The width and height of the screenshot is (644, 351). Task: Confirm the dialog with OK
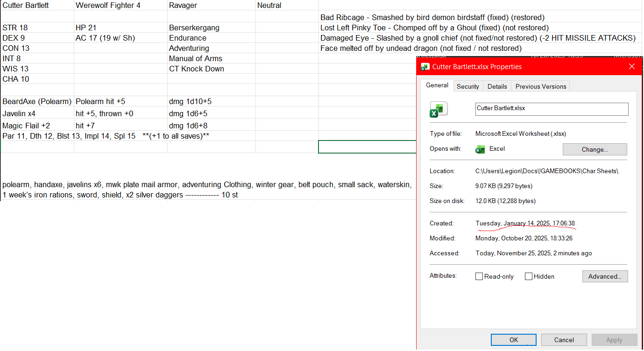514,340
